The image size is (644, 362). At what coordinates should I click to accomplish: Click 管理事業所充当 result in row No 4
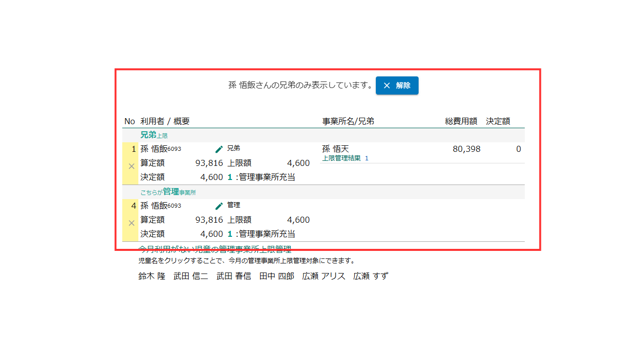point(267,234)
